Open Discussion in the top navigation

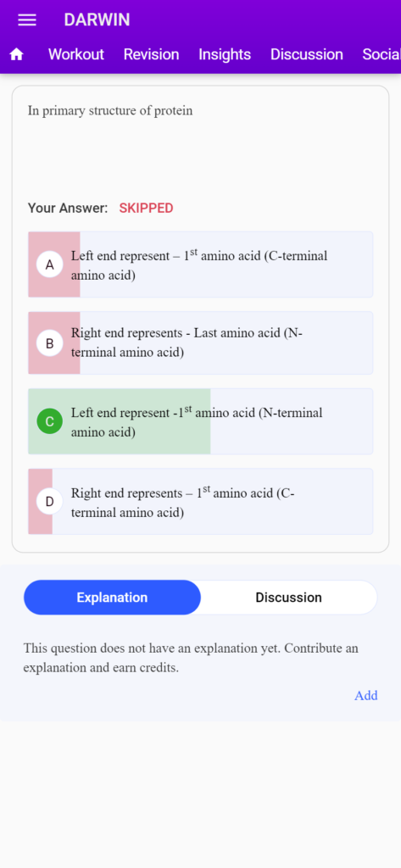tap(307, 54)
